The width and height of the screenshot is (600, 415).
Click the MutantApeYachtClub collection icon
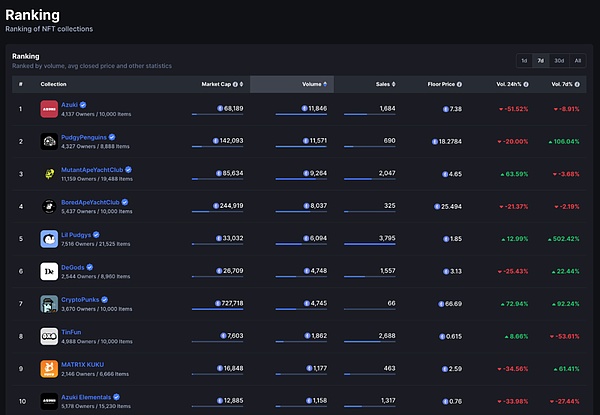coord(49,174)
